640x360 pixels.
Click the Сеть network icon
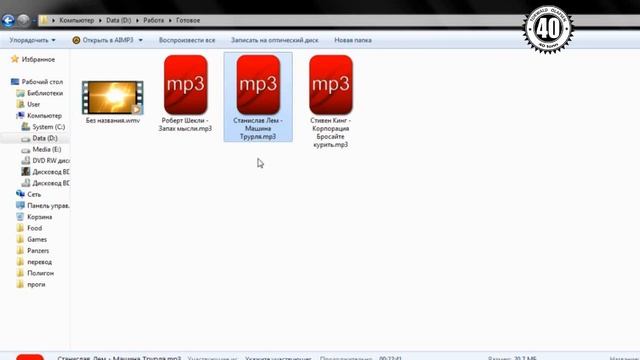click(20, 194)
